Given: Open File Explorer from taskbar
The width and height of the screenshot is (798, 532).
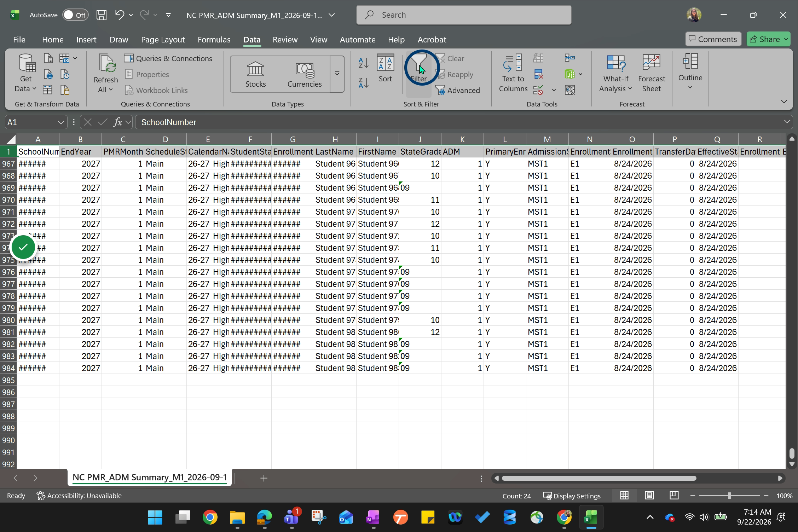Looking at the screenshot, I should tap(237, 517).
